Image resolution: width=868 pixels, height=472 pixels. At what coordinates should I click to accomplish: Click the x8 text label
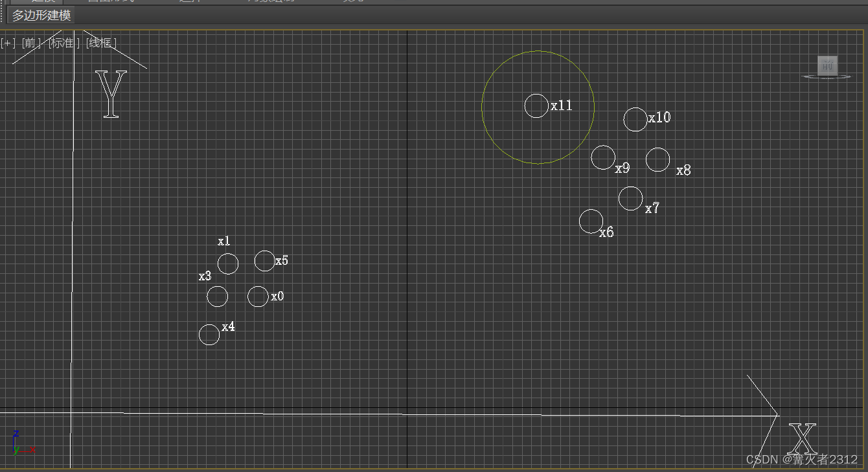click(x=683, y=170)
